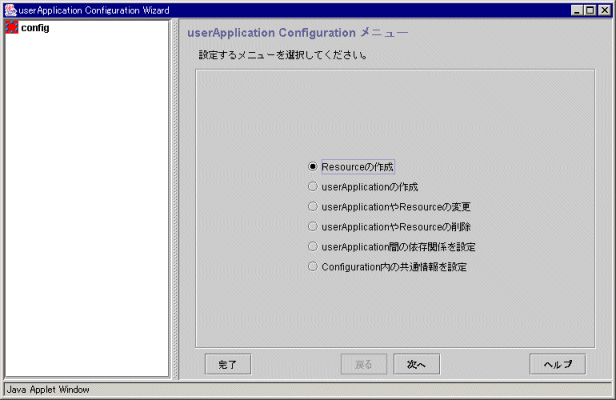Screen dimensions: 616x400
Task: Click the userApplication Configuration メニュー heading
Action: (298, 33)
